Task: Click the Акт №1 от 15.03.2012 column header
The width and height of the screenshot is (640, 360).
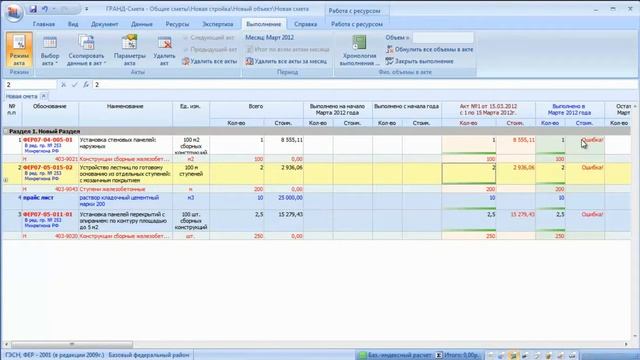Action: point(489,109)
